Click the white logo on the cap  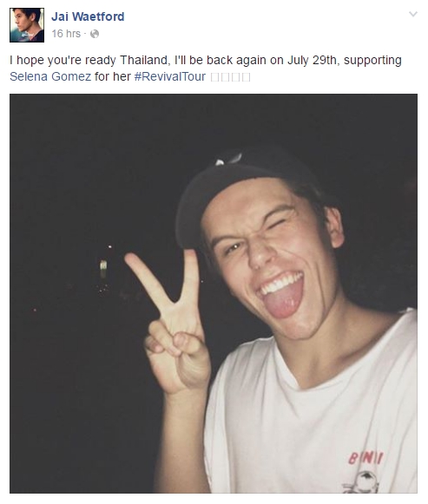228,159
